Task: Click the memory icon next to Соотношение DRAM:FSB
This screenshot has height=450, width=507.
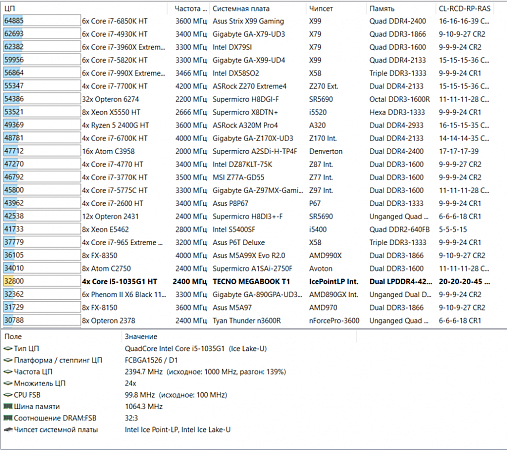Action: (8, 418)
